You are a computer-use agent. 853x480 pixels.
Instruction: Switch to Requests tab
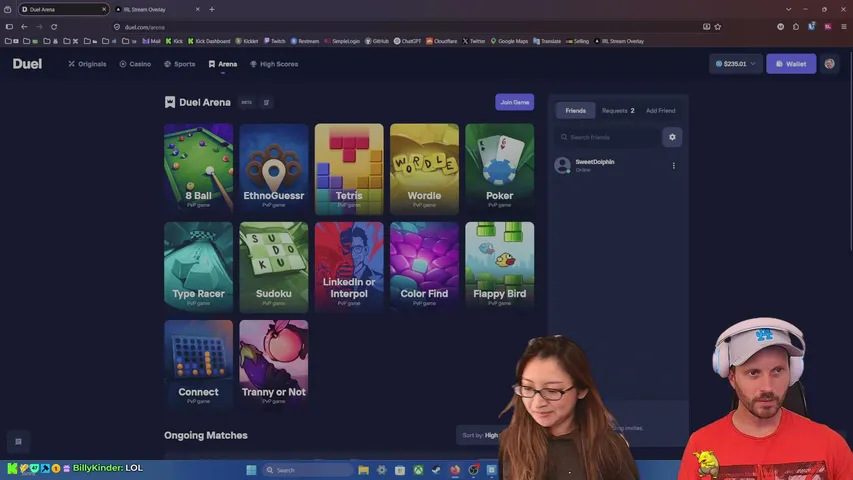[x=618, y=110]
